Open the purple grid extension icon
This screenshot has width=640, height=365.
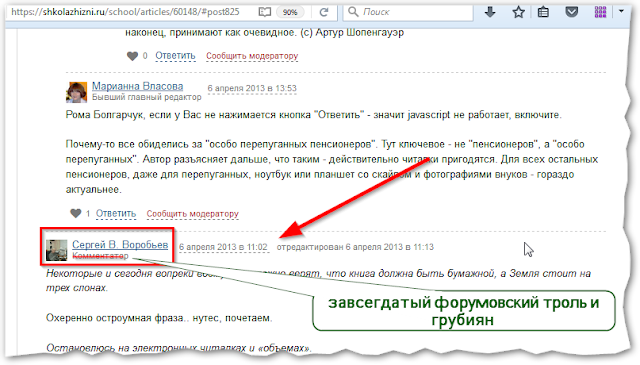tap(600, 12)
